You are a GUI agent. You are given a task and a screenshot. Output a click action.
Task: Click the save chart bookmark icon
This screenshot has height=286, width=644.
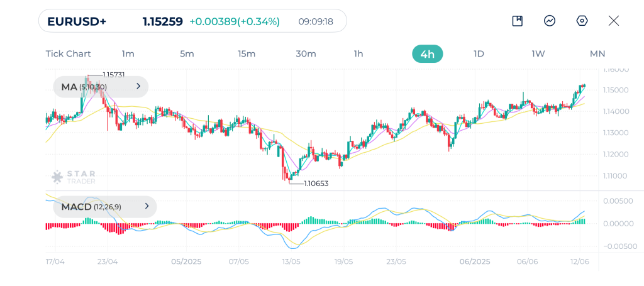pos(518,21)
